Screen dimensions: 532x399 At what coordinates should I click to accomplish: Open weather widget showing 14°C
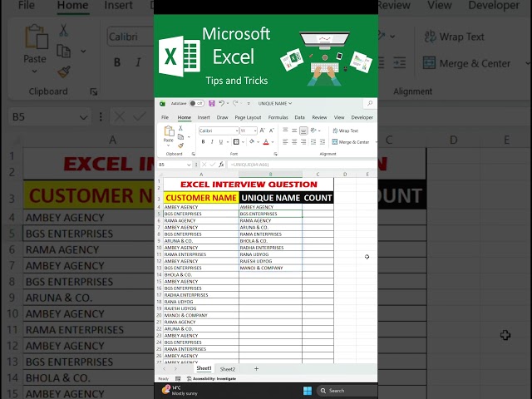180,391
